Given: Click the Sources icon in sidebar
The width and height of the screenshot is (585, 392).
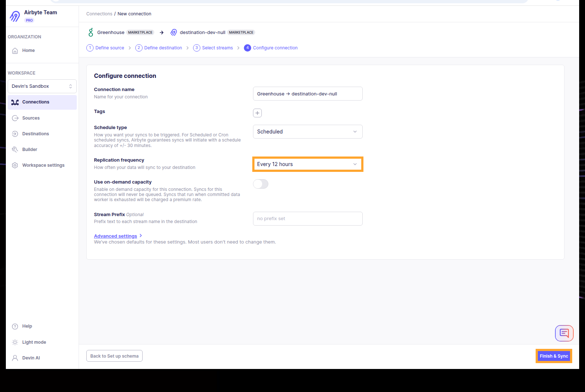Looking at the screenshot, I should coord(15,118).
